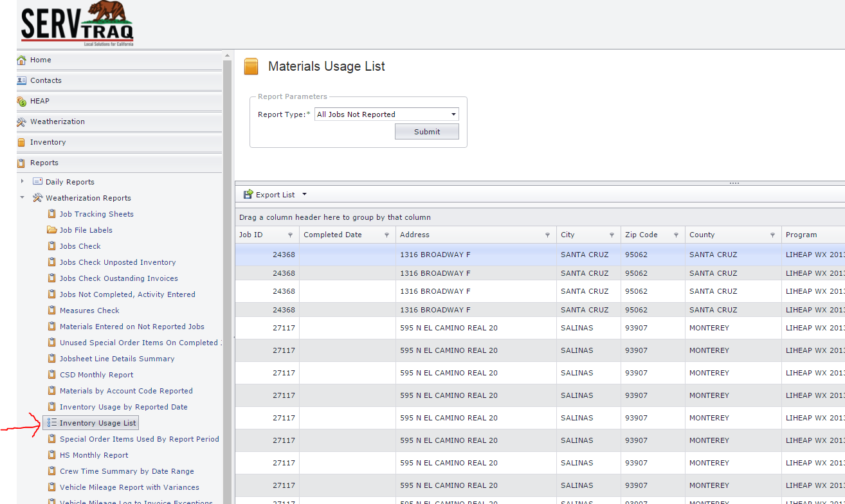Toggle the filter on the City column
The width and height of the screenshot is (845, 504).
coord(610,235)
